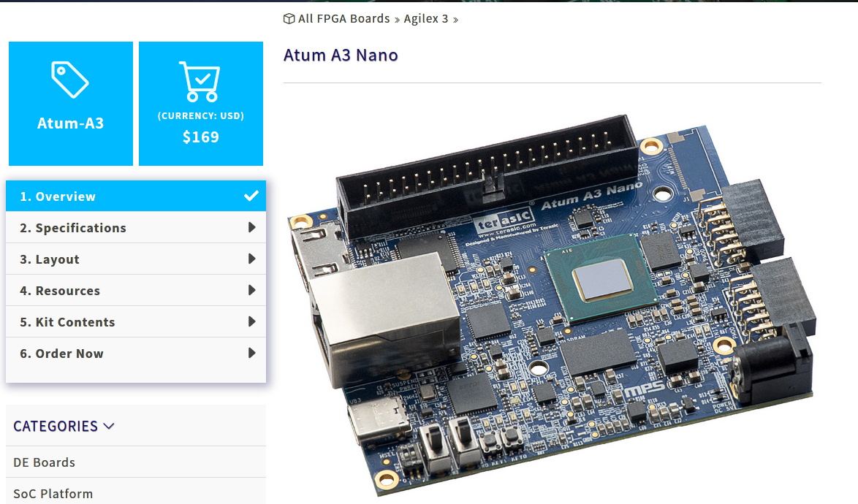
Task: Click the arrow beside Order Now
Action: tap(251, 353)
